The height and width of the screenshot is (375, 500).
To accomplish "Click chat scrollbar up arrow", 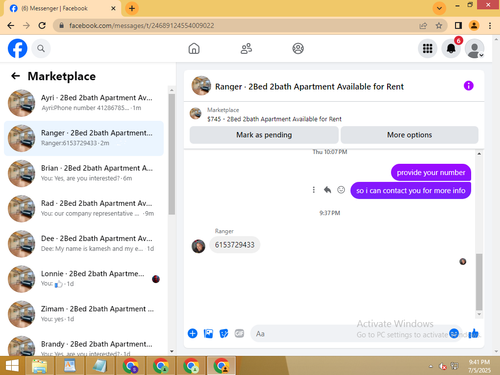I will point(479,154).
